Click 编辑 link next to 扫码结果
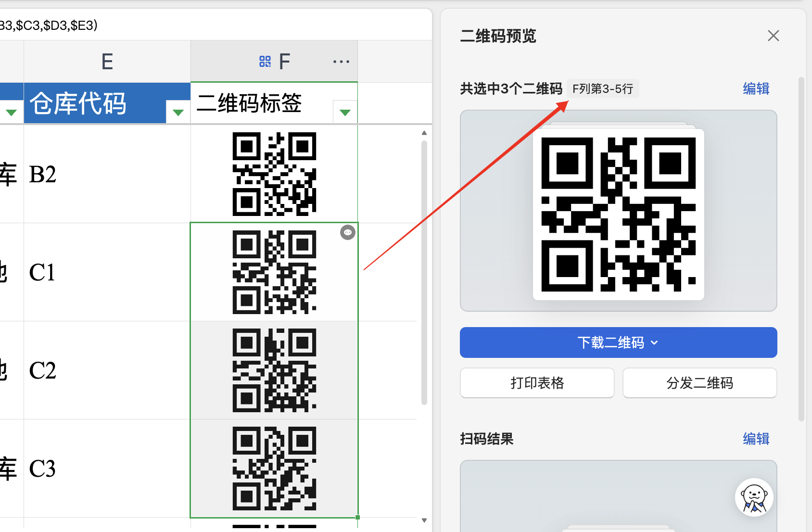 [756, 439]
